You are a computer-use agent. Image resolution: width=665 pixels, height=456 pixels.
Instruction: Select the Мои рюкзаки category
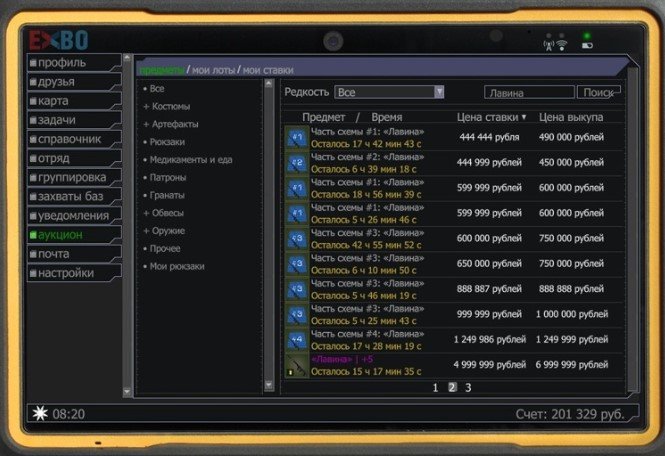pos(174,266)
